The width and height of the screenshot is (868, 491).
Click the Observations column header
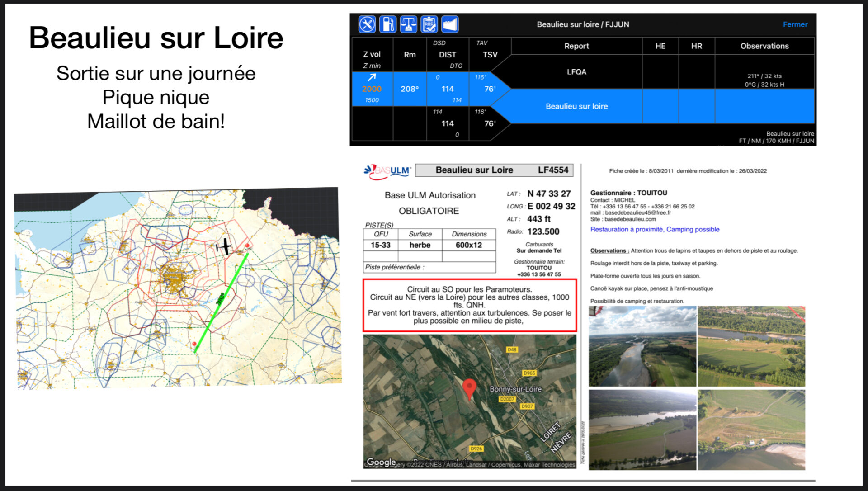[764, 46]
